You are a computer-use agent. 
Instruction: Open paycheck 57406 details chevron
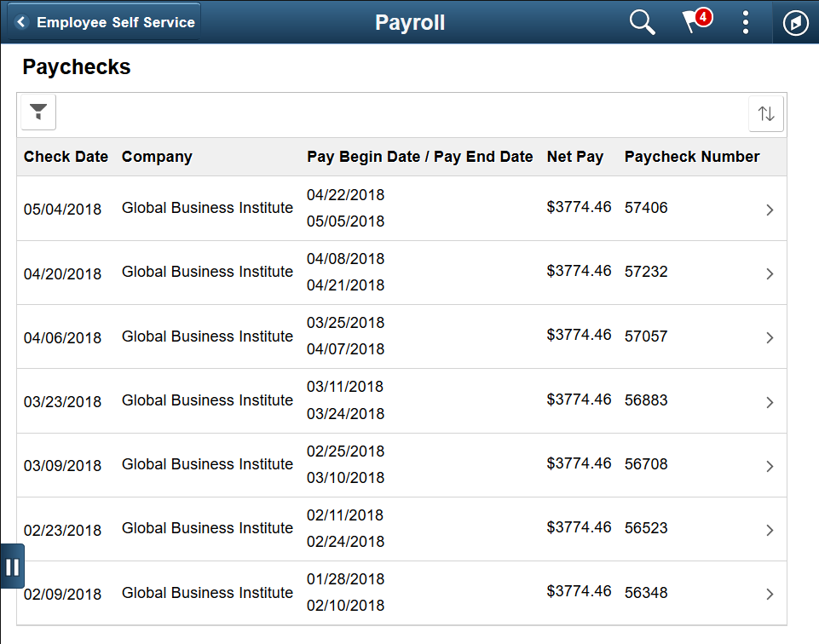click(770, 210)
